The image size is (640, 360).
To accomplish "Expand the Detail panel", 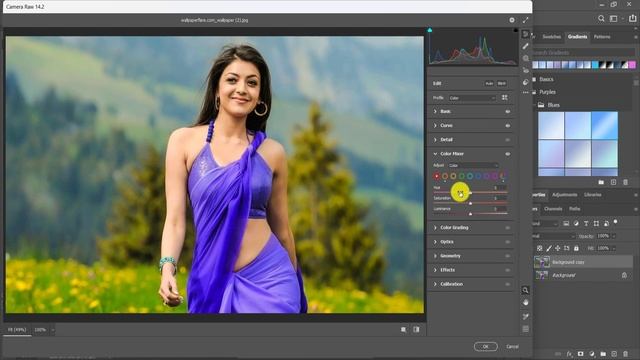I will [435, 140].
